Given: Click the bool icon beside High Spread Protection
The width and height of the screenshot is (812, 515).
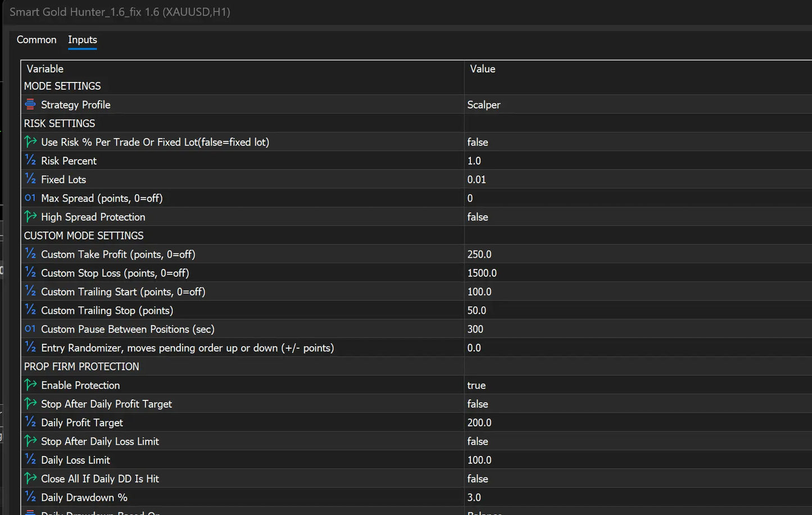Looking at the screenshot, I should coord(30,217).
